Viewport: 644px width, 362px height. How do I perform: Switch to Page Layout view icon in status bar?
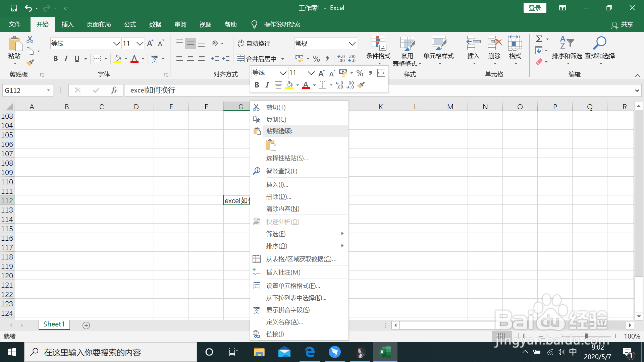click(522, 336)
